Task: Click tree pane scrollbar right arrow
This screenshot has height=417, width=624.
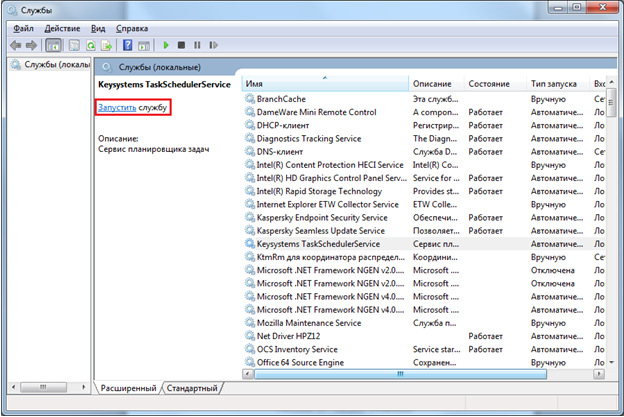Action: 84,387
